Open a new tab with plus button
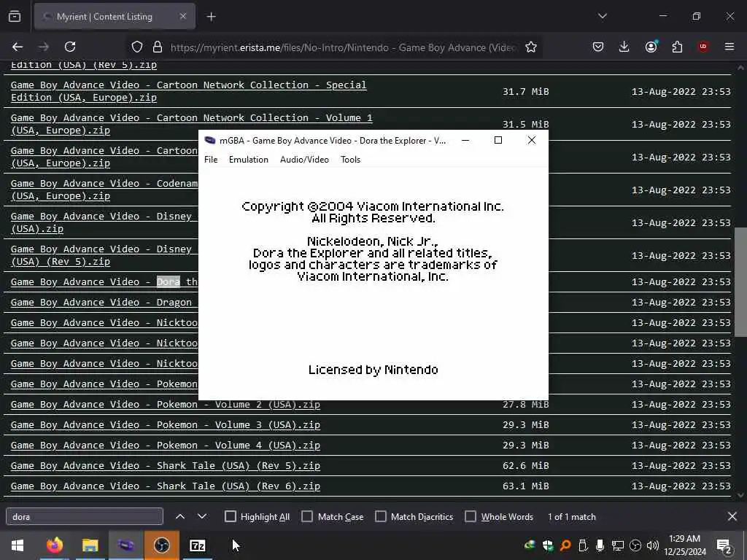Image resolution: width=747 pixels, height=560 pixels. click(211, 17)
